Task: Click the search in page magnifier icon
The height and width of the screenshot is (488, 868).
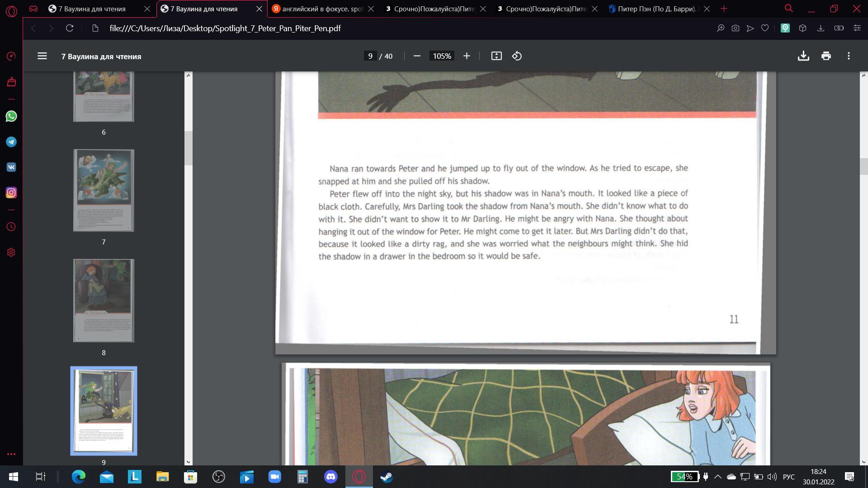Action: [x=721, y=28]
